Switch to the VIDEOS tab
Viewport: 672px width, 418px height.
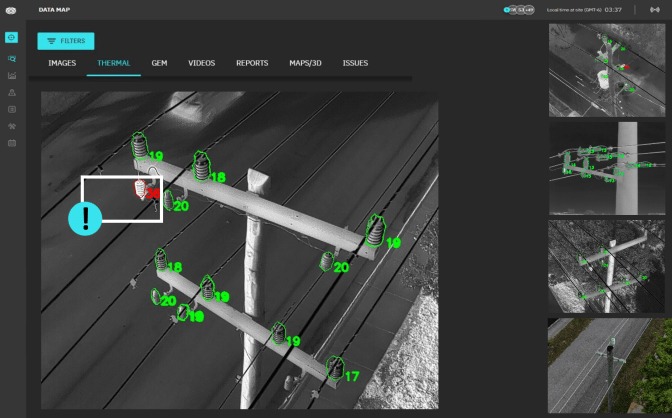click(x=201, y=63)
